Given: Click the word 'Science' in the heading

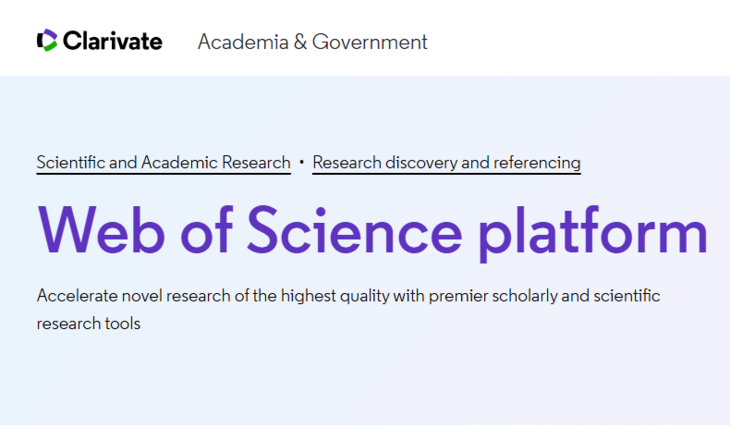Looking at the screenshot, I should pos(355,230).
